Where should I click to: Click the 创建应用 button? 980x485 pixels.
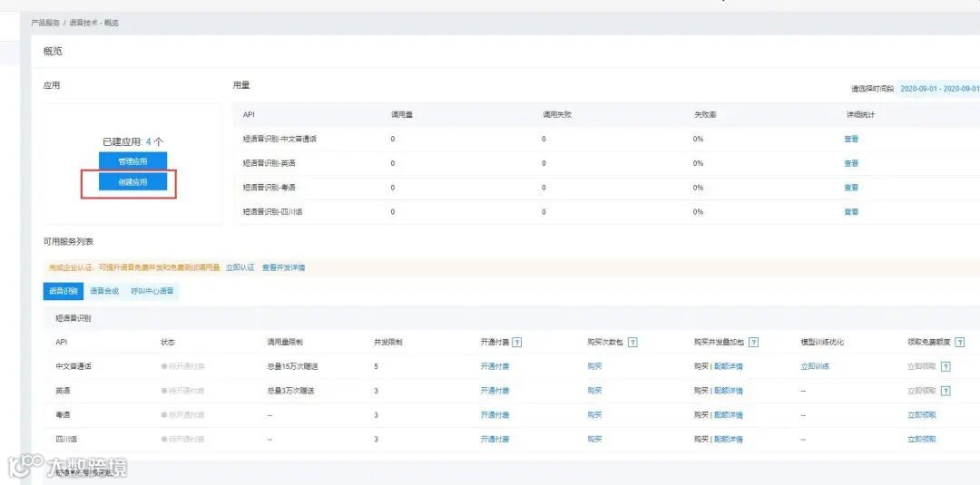point(132,181)
